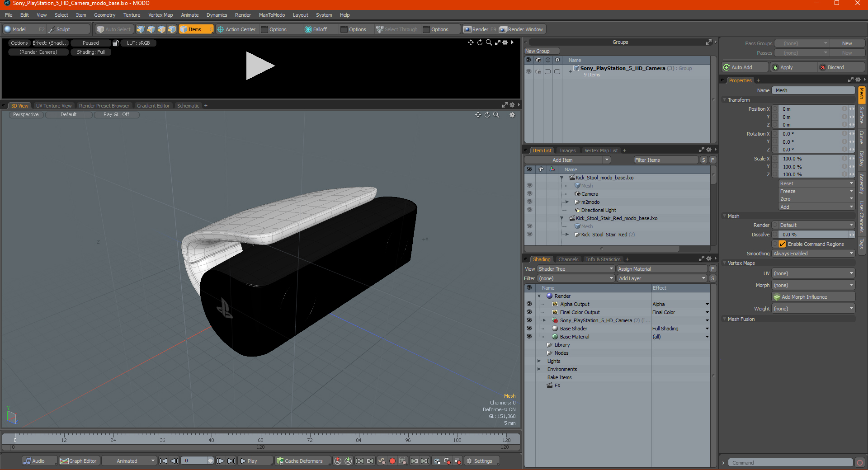
Task: Start the preview render play arrow
Action: pos(260,66)
